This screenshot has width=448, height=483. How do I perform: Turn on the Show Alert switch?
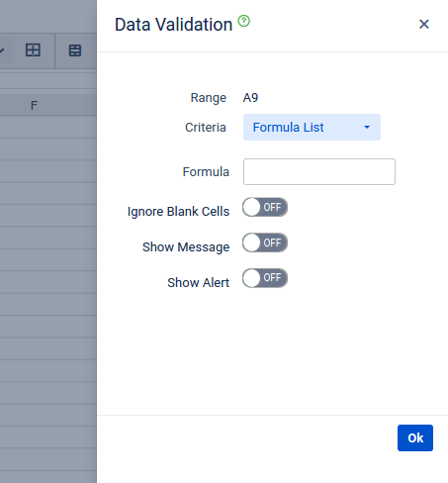tap(265, 278)
